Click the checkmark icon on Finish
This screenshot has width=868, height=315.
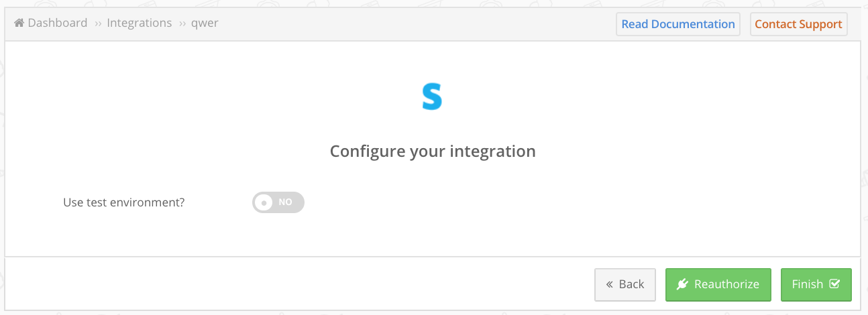tap(834, 283)
